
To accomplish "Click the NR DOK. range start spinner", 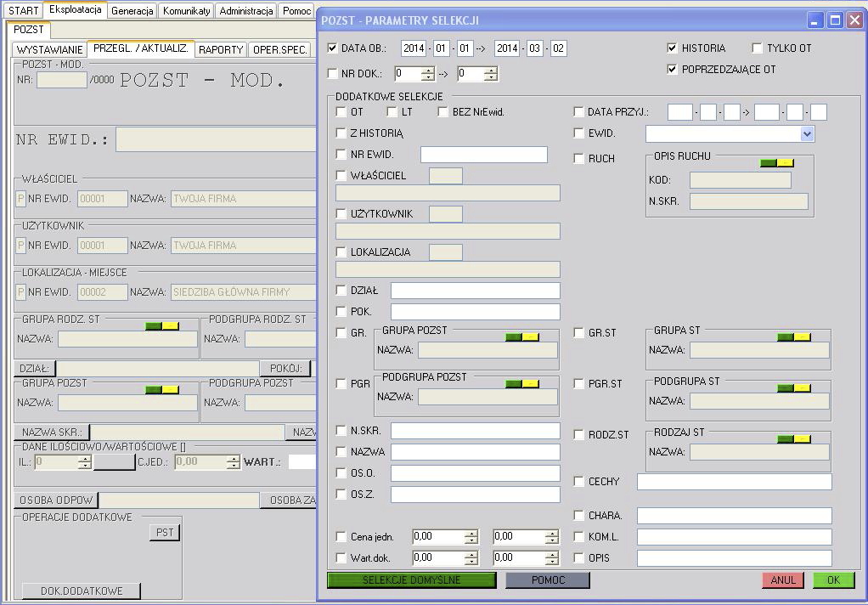I will pos(427,74).
